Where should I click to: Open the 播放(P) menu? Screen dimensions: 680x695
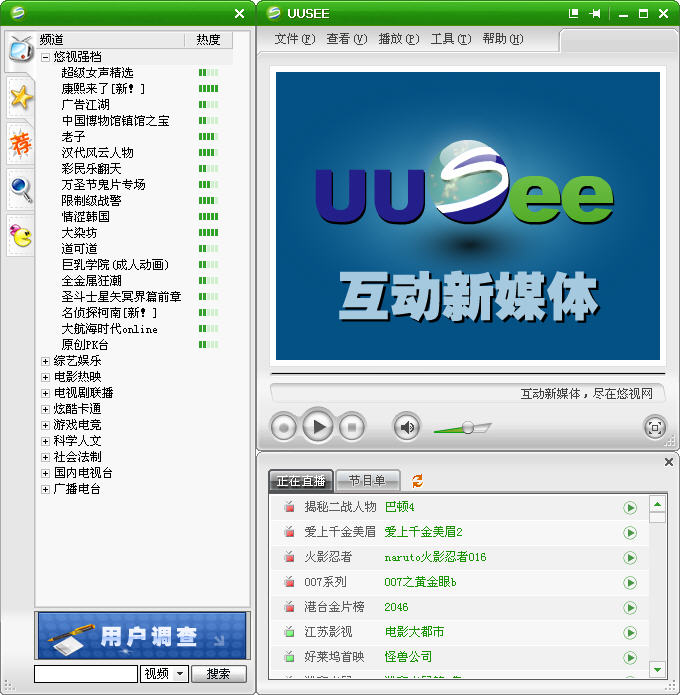[399, 39]
